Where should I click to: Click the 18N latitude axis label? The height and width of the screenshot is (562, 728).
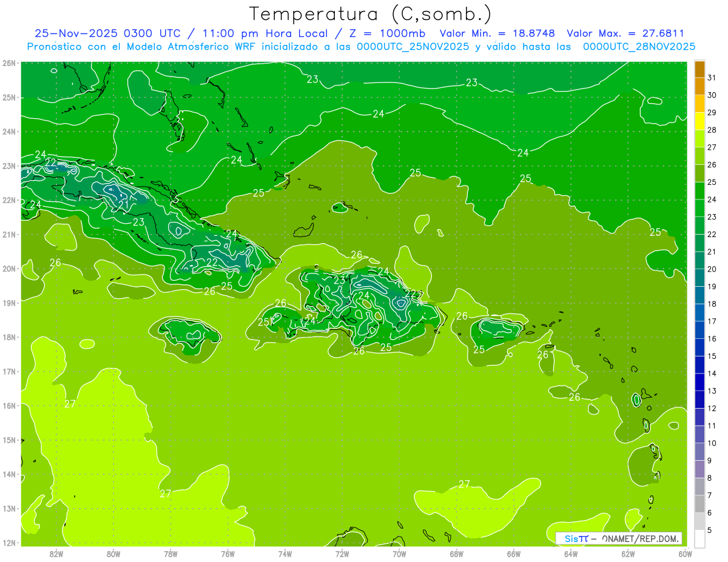tap(8, 337)
